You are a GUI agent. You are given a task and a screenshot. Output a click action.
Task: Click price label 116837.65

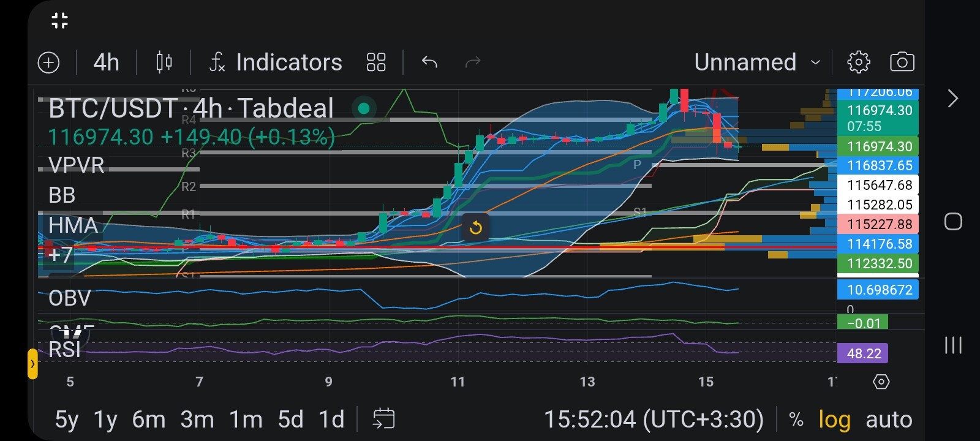click(878, 165)
